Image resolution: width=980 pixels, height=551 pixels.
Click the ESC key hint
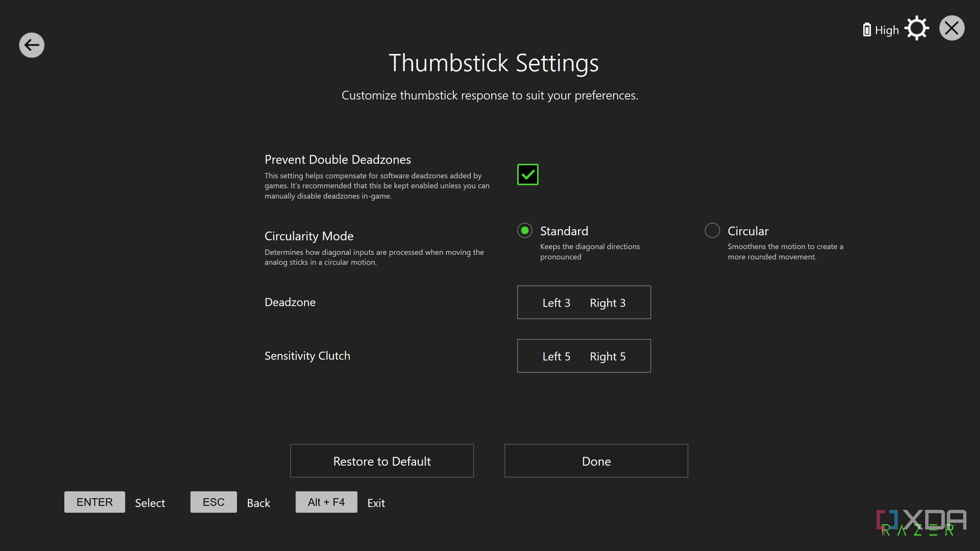(x=214, y=502)
